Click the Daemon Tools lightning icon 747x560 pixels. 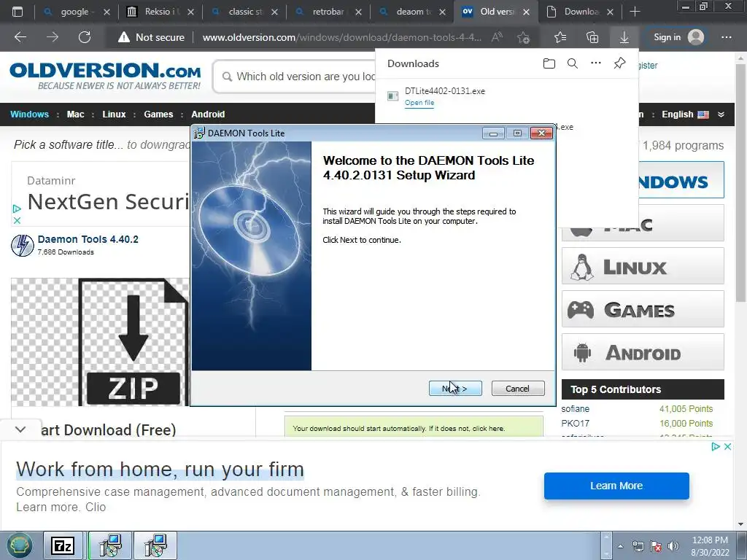coord(23,245)
